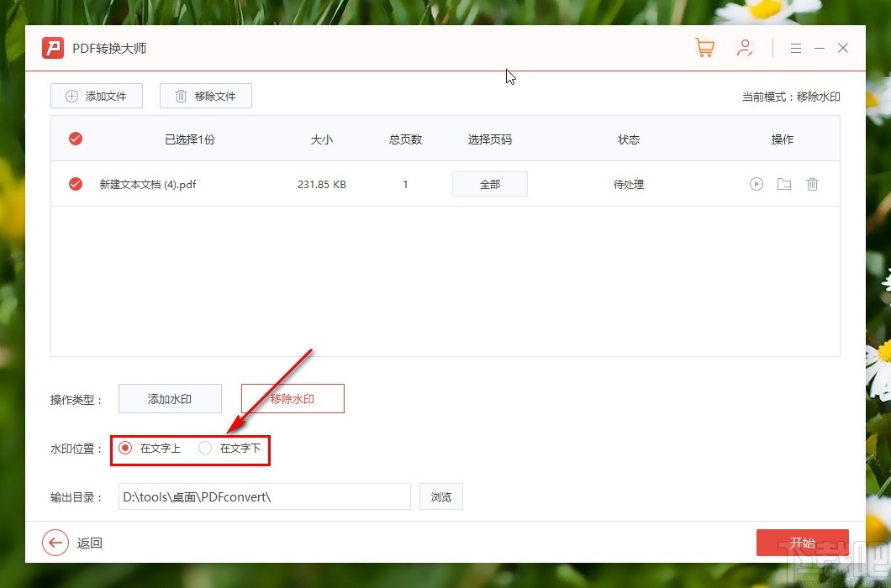Switch to 添加水印 operation mode
The width and height of the screenshot is (891, 588).
tap(170, 398)
